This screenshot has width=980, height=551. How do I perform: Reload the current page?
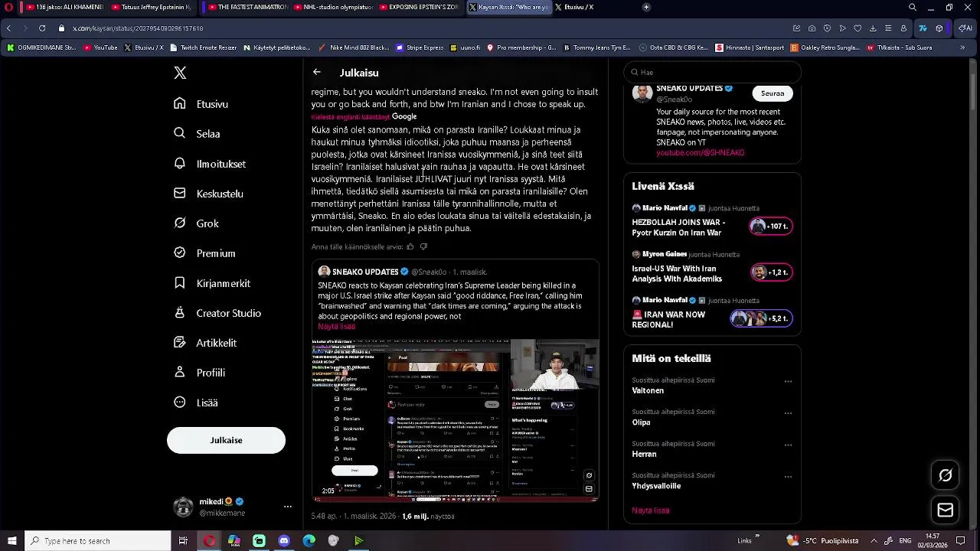point(41,28)
